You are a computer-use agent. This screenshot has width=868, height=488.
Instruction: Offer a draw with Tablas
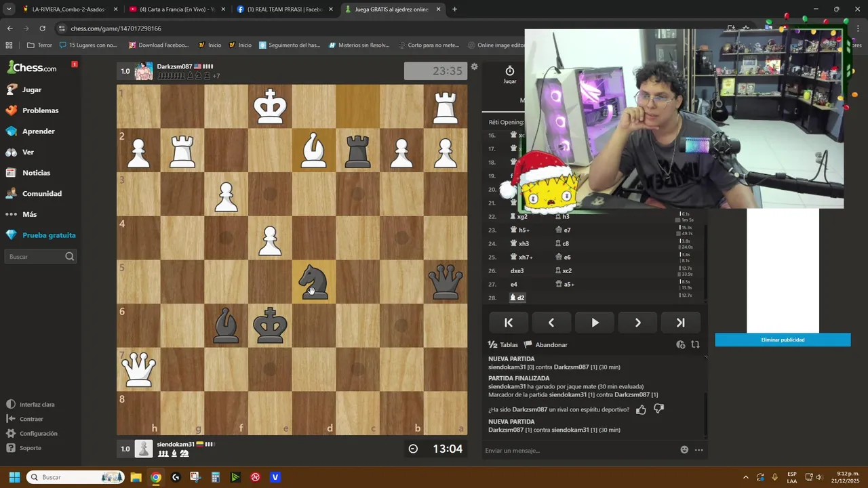tap(503, 344)
